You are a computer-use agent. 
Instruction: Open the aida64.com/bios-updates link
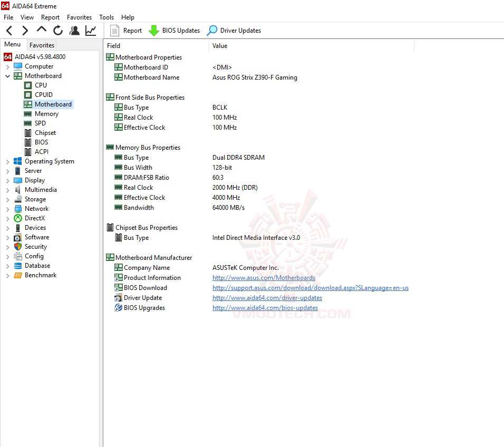[x=265, y=308]
